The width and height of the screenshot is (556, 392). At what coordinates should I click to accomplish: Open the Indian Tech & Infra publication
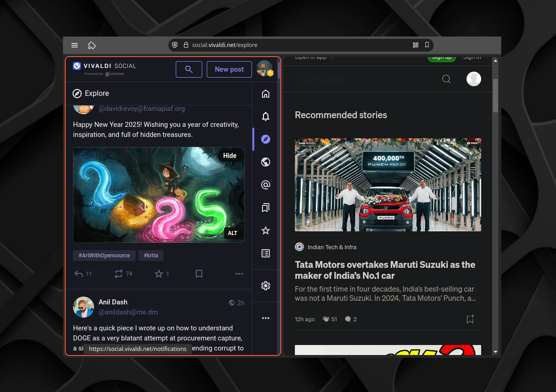pos(332,247)
